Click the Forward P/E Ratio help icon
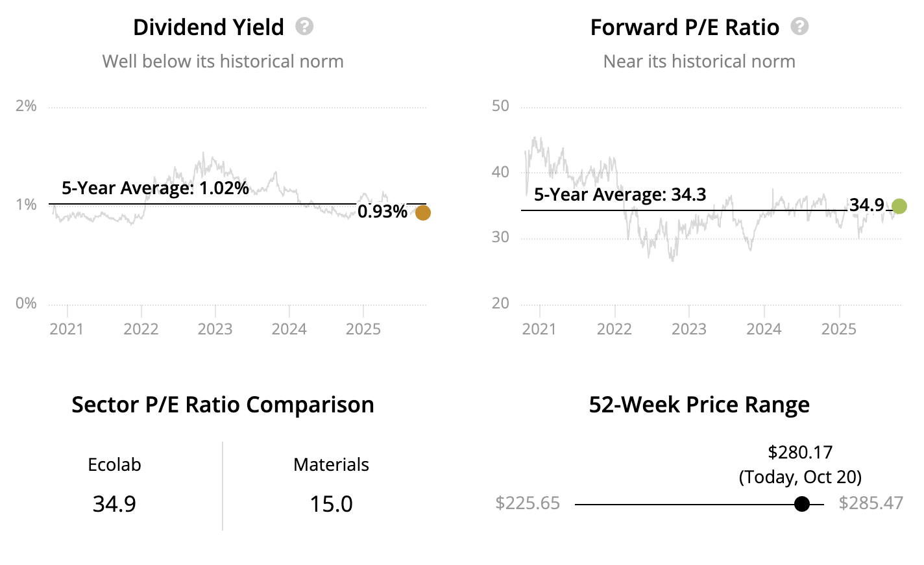924x565 pixels. pos(799,27)
